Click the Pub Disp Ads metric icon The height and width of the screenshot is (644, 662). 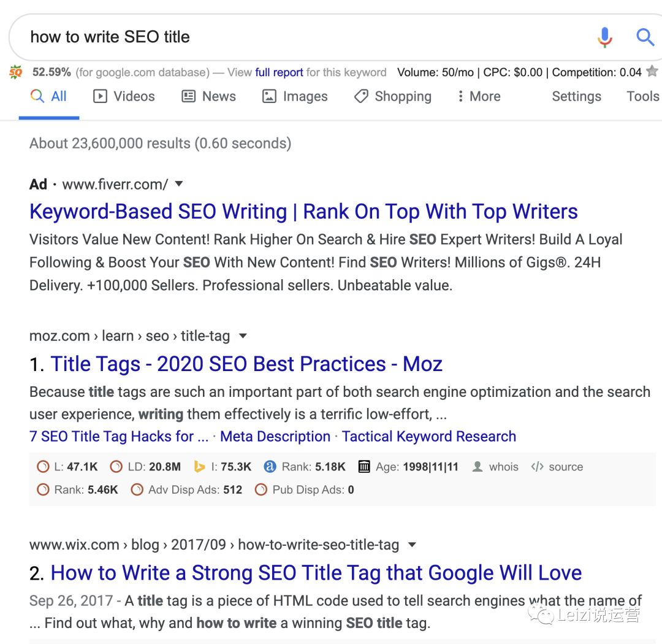pos(261,490)
